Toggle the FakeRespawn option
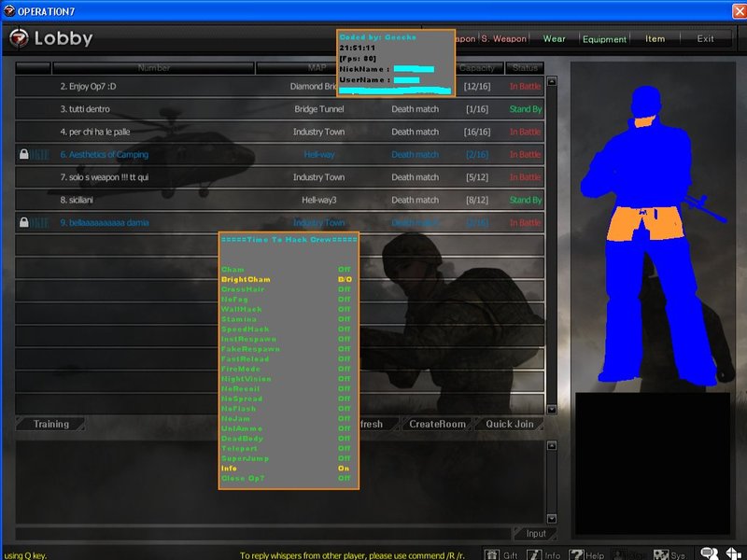Image resolution: width=747 pixels, height=560 pixels. pyautogui.click(x=287, y=349)
